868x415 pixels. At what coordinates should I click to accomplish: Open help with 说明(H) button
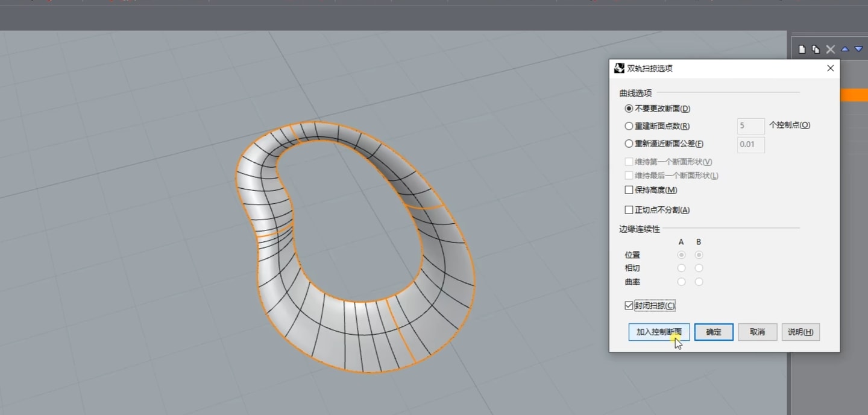coord(800,332)
